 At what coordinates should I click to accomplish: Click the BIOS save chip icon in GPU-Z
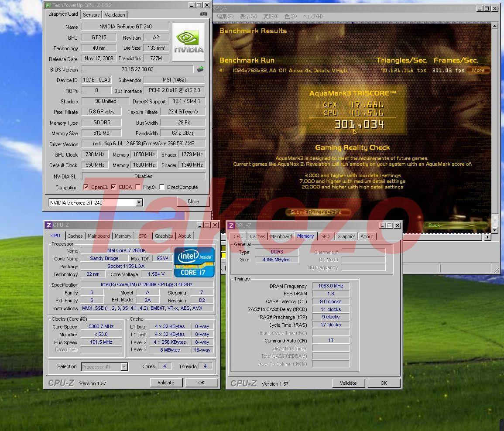pyautogui.click(x=200, y=69)
